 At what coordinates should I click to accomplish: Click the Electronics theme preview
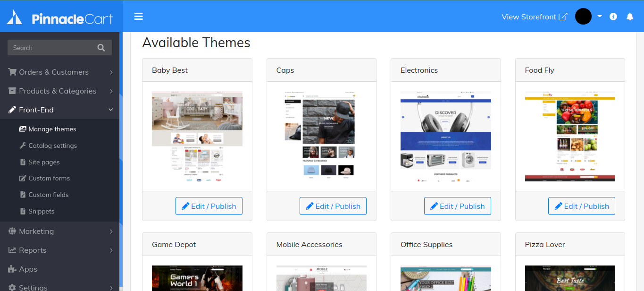point(446,137)
